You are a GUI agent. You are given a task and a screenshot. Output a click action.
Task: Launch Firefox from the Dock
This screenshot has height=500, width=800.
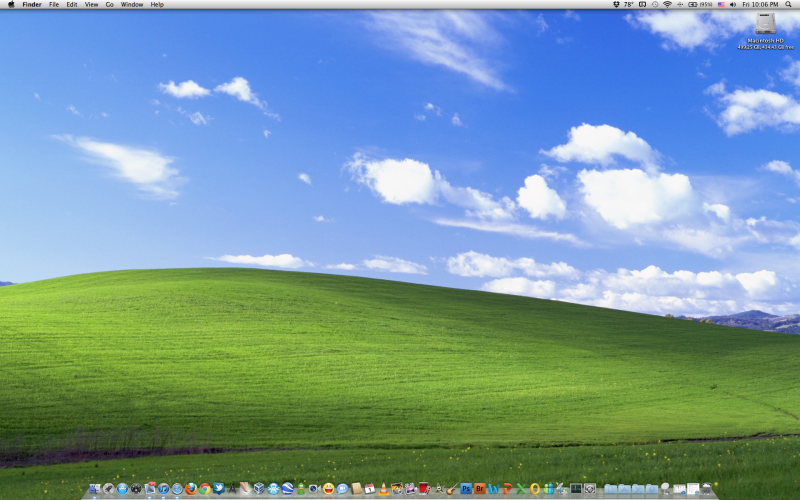(x=191, y=488)
